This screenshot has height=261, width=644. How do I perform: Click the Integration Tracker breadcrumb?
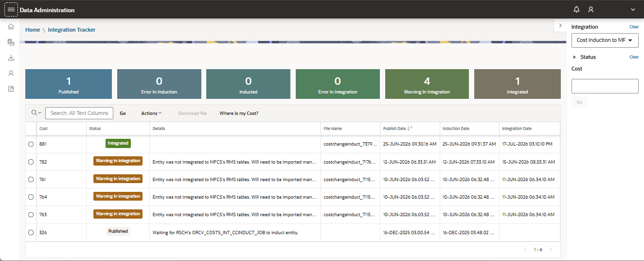coord(72,30)
